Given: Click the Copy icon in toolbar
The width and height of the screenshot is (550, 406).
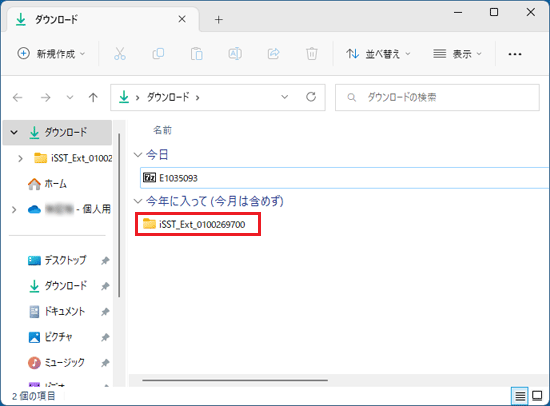Looking at the screenshot, I should tap(158, 54).
